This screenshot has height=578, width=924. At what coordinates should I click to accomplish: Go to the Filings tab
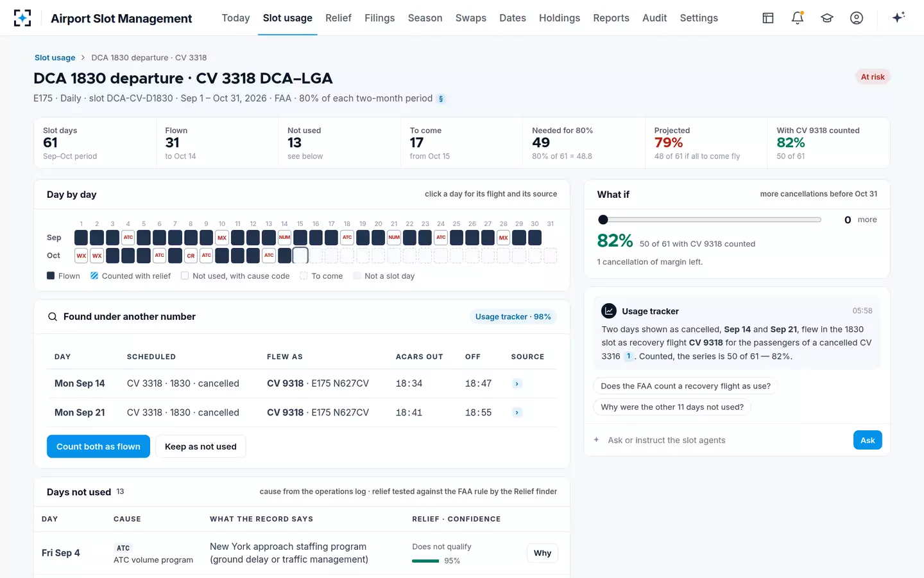380,18
